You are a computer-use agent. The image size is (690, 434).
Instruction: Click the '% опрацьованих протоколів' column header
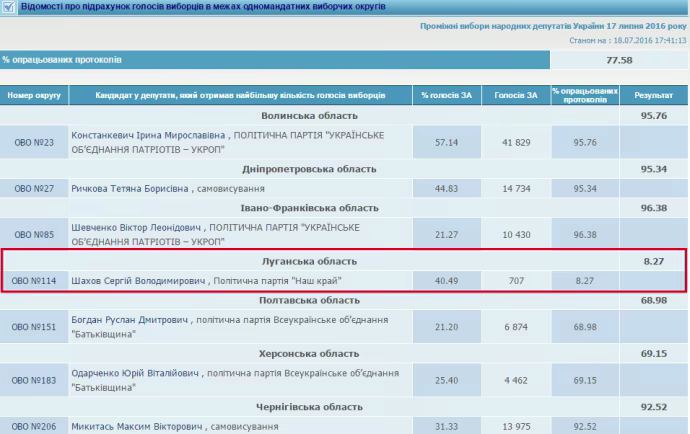pos(585,95)
